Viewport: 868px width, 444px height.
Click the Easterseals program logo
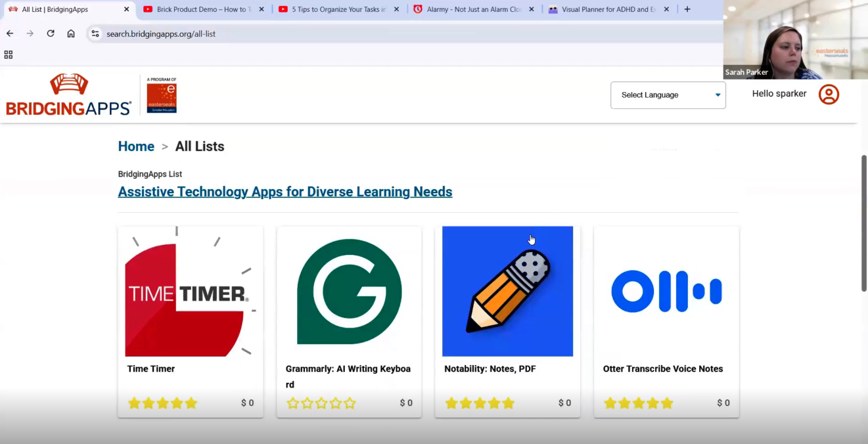162,94
